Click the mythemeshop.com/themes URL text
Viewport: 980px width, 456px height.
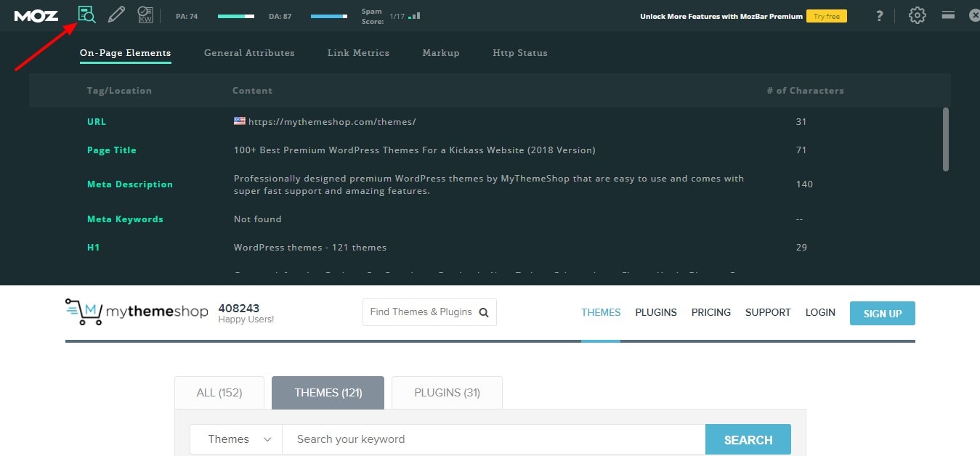[332, 122]
